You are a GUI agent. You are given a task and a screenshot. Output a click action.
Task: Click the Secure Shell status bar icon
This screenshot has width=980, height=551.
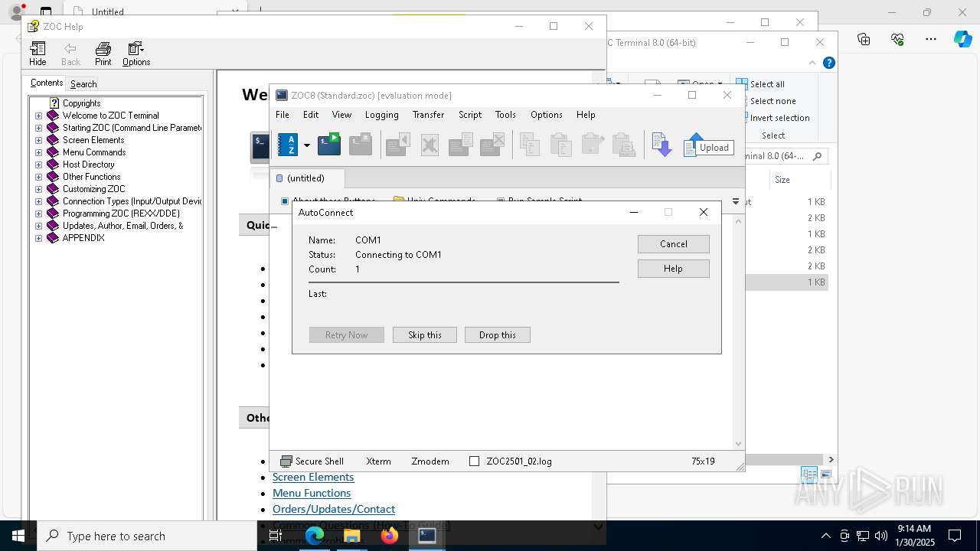[286, 461]
